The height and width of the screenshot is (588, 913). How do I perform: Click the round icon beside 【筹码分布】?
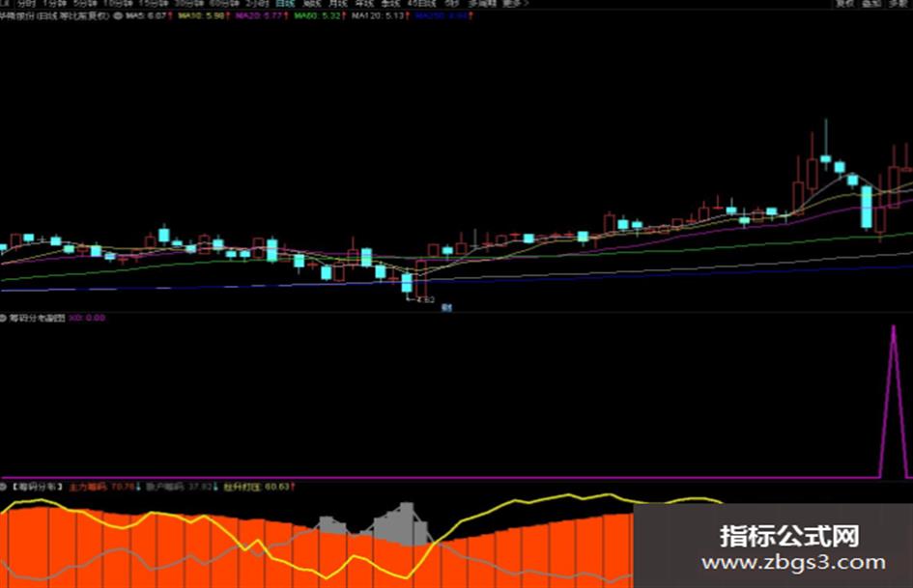(x=3, y=486)
